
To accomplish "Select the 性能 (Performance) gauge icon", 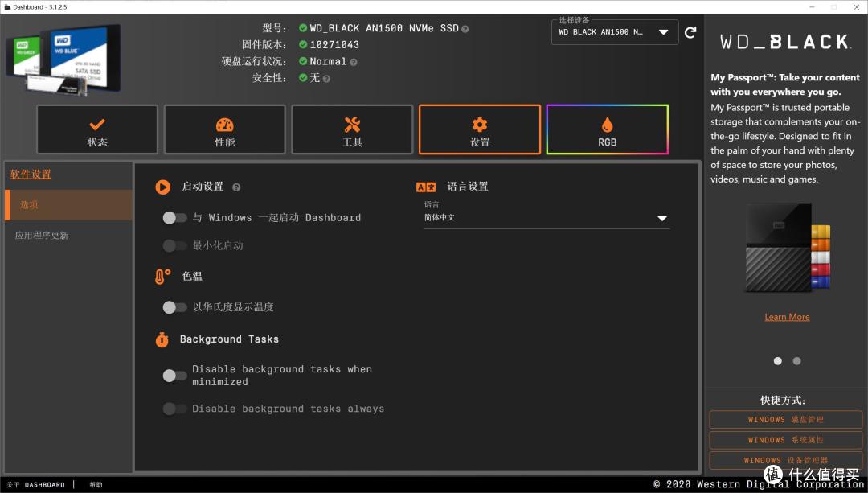I will point(224,123).
